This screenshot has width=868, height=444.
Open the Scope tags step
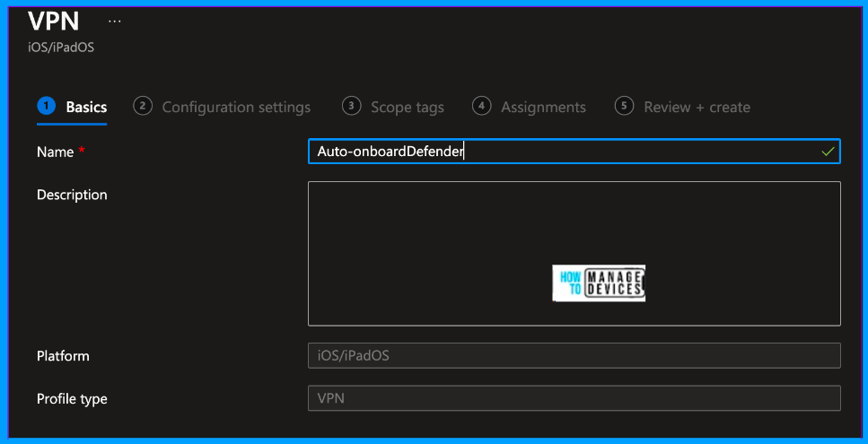pyautogui.click(x=393, y=108)
